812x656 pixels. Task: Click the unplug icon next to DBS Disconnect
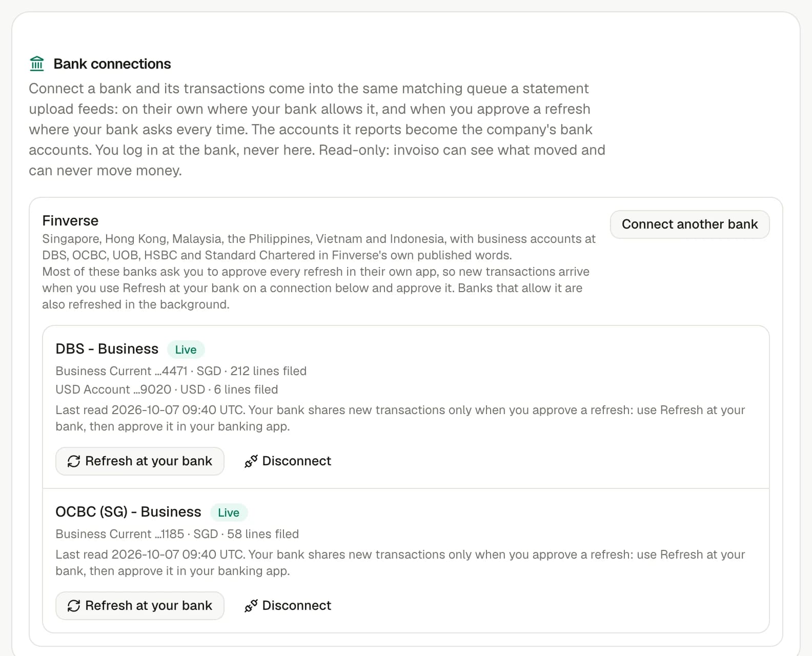tap(251, 461)
